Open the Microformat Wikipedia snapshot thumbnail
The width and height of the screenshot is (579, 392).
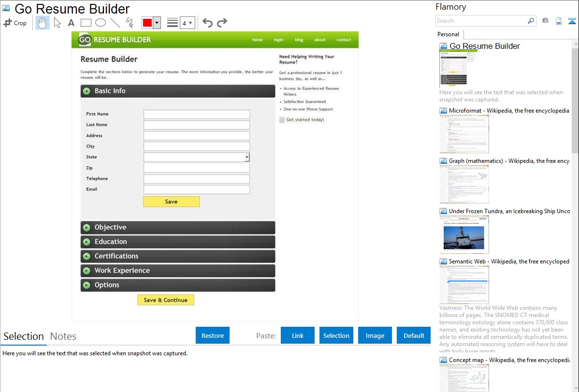click(464, 134)
